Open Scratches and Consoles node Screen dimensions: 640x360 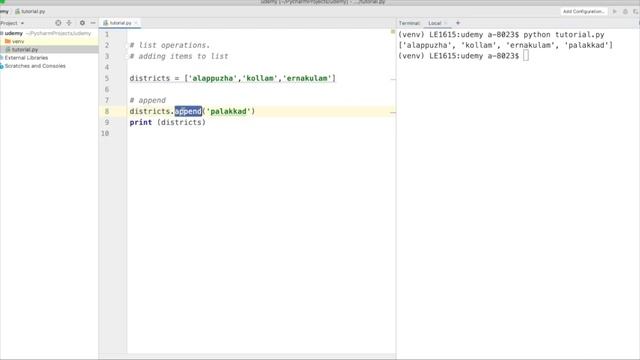[34, 66]
